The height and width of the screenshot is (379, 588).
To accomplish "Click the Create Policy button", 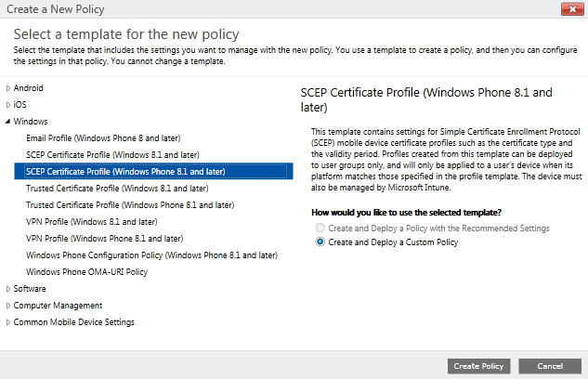I will pyautogui.click(x=478, y=366).
